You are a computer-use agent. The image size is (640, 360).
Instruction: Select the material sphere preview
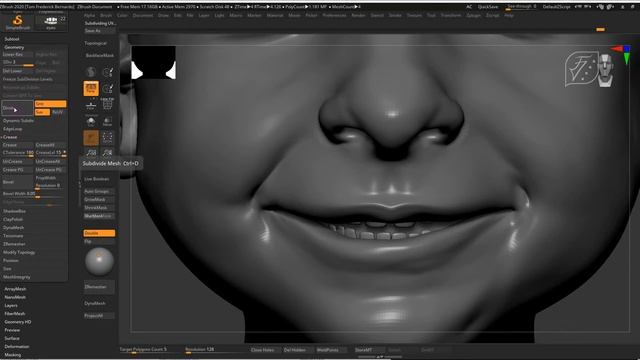coord(99,262)
